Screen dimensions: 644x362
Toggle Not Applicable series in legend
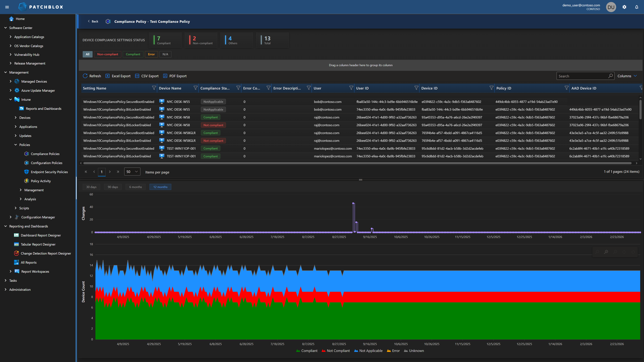tap(368, 351)
